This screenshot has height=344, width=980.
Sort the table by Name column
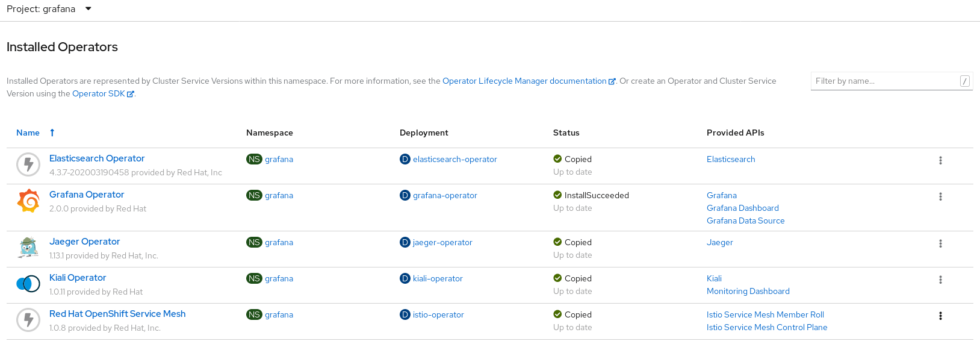[x=28, y=133]
